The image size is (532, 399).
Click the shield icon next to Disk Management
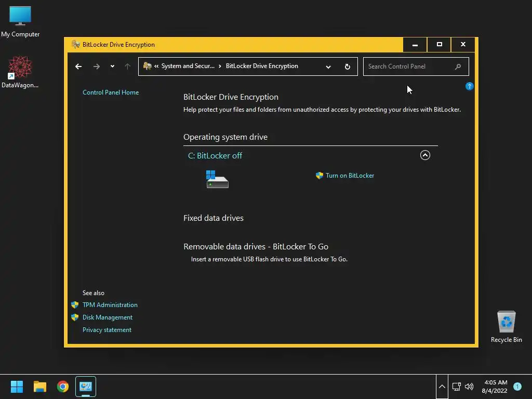75,317
